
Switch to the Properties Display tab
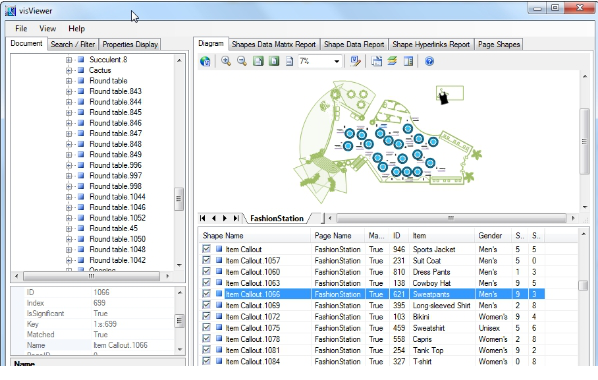[130, 44]
